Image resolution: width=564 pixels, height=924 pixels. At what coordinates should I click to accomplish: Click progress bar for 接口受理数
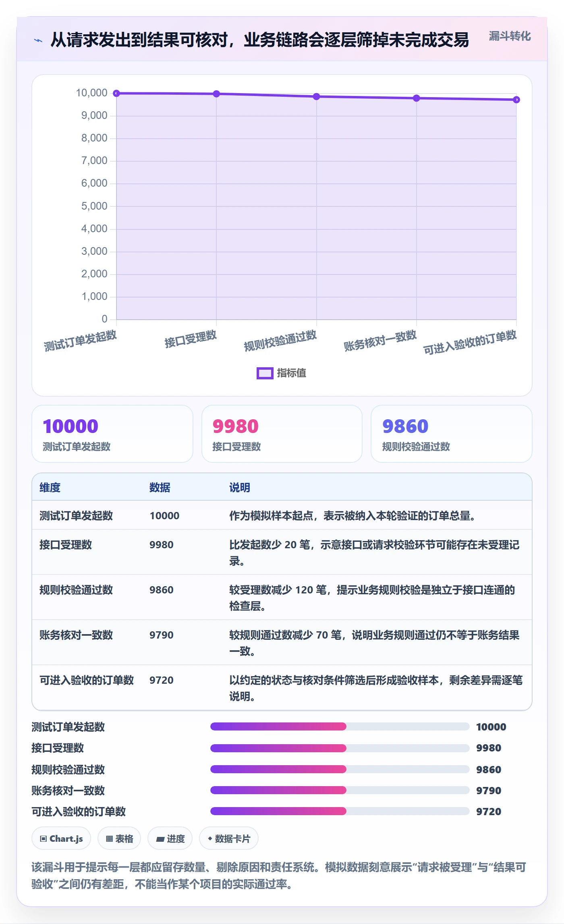pos(340,748)
